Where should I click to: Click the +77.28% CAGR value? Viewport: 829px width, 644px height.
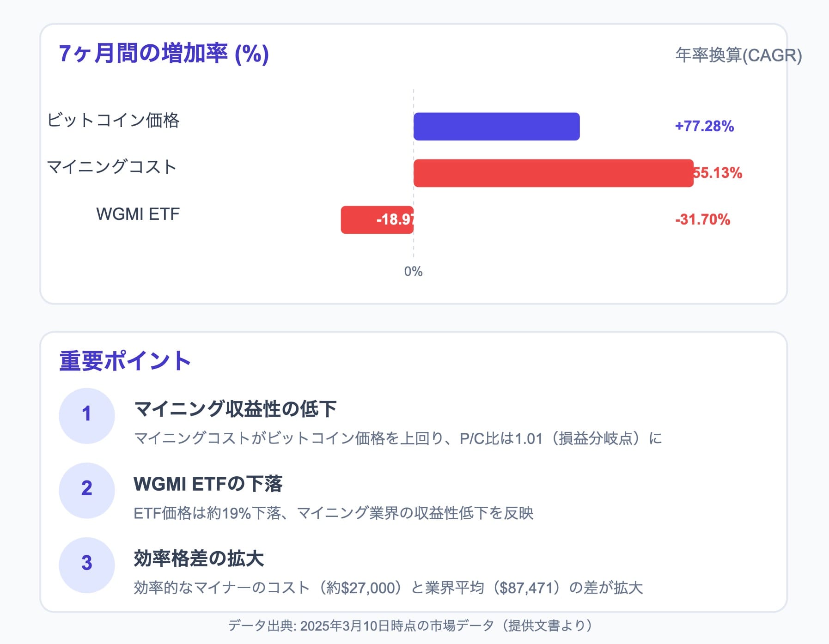pyautogui.click(x=704, y=126)
